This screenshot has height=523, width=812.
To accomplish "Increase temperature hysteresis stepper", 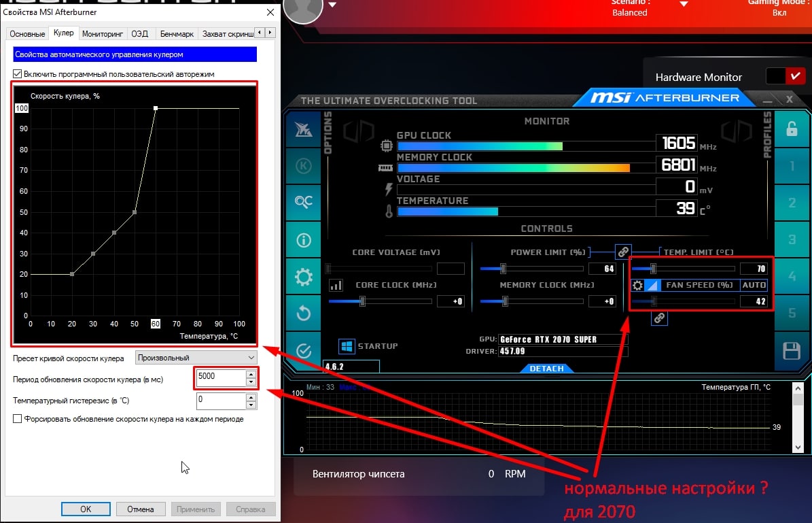I will tap(251, 398).
